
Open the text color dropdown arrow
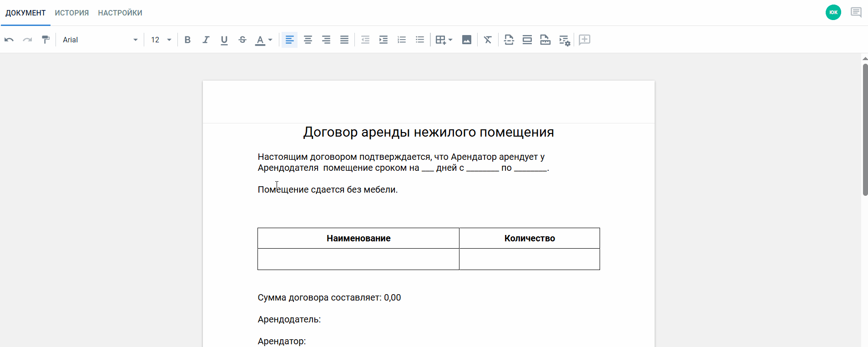pos(270,40)
